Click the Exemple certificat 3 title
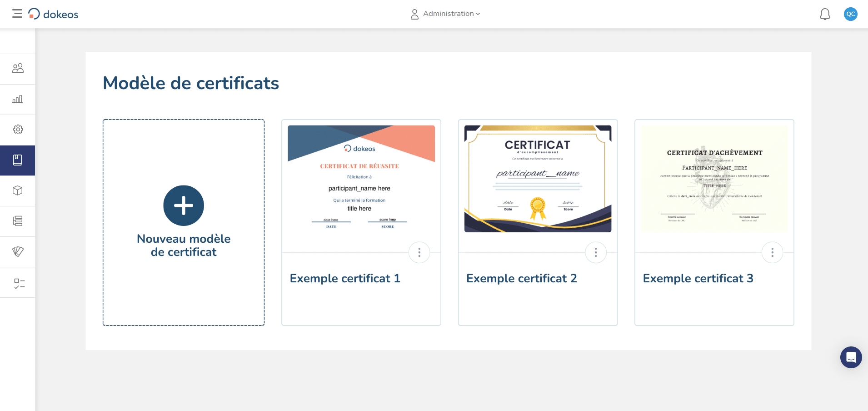Screen dimensions: 868x411 click(x=698, y=278)
